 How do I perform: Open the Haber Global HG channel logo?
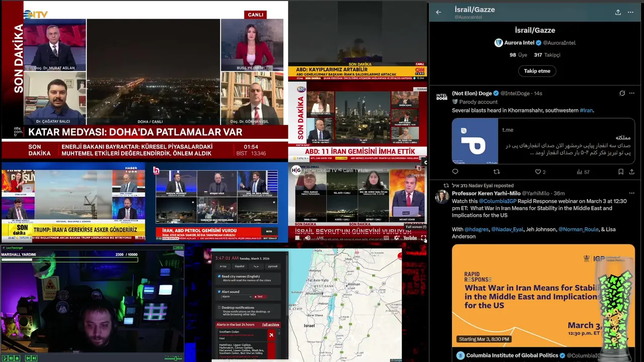pyautogui.click(x=296, y=170)
